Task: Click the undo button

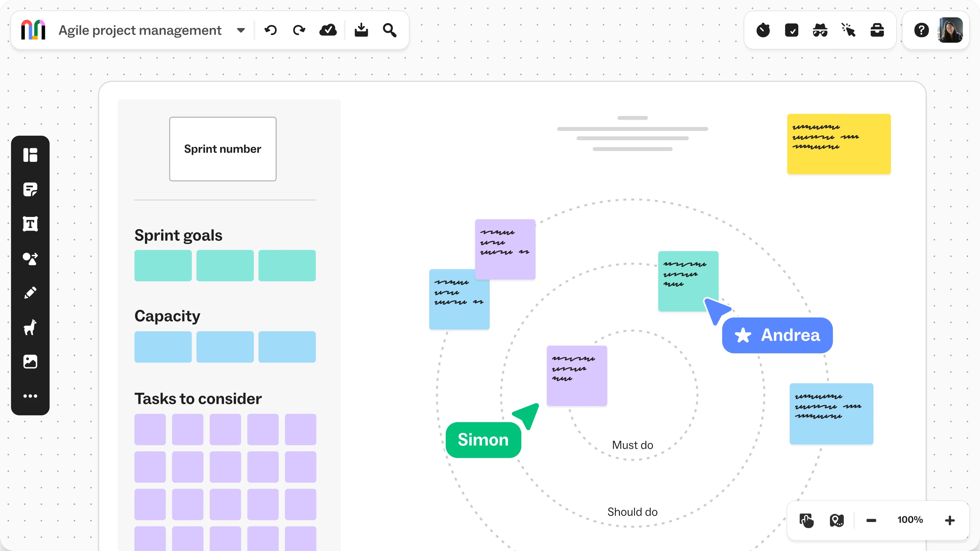Action: [x=271, y=30]
